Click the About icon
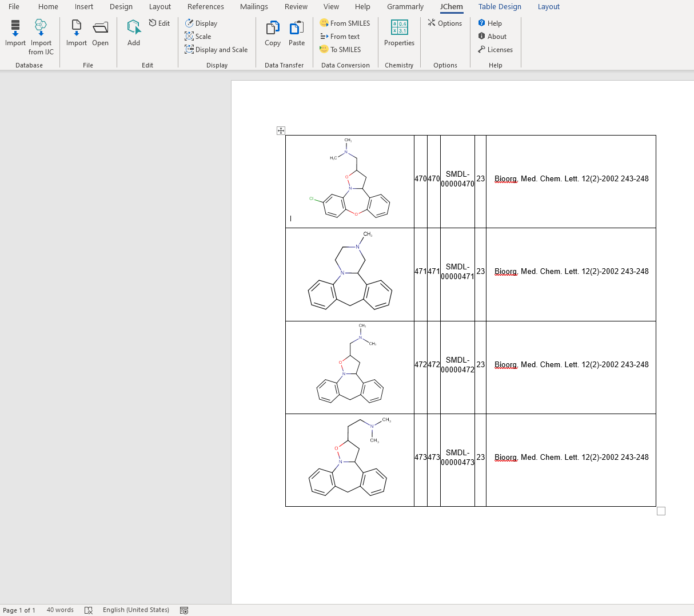 (x=492, y=36)
